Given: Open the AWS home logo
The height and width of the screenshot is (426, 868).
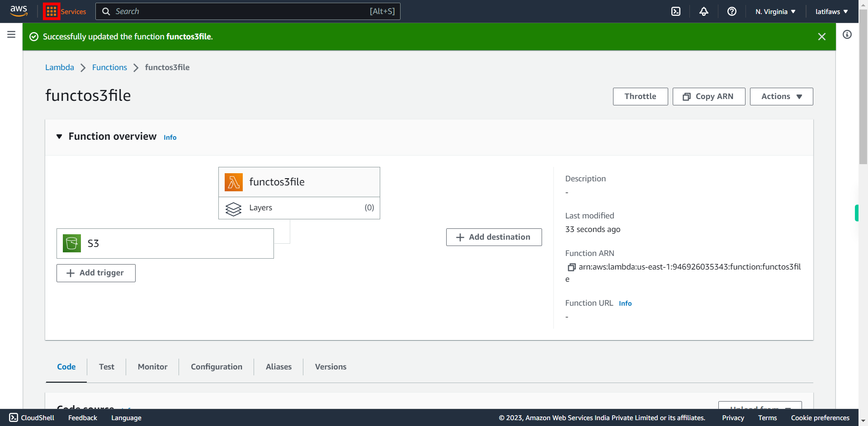Looking at the screenshot, I should pos(19,11).
